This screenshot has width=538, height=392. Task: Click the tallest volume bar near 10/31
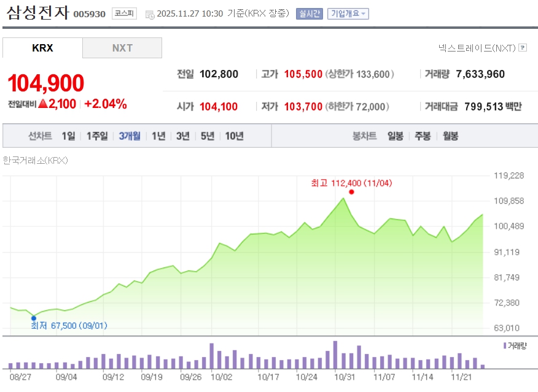335,355
